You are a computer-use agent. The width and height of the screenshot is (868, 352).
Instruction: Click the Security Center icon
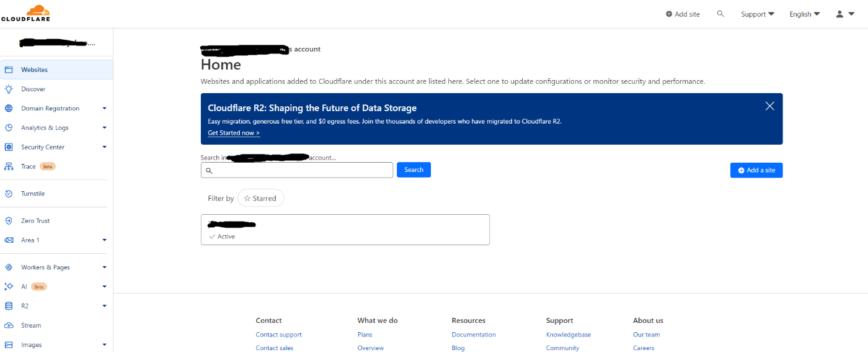9,147
